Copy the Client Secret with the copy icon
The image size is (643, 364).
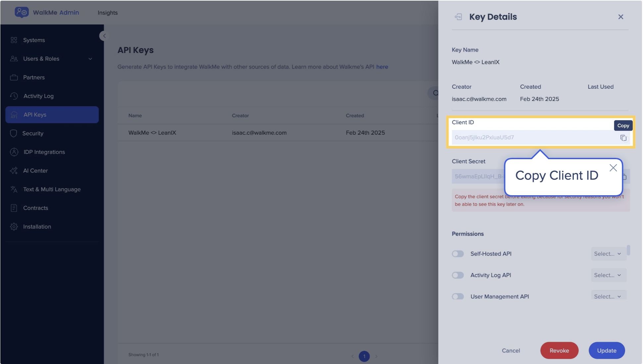pos(625,177)
